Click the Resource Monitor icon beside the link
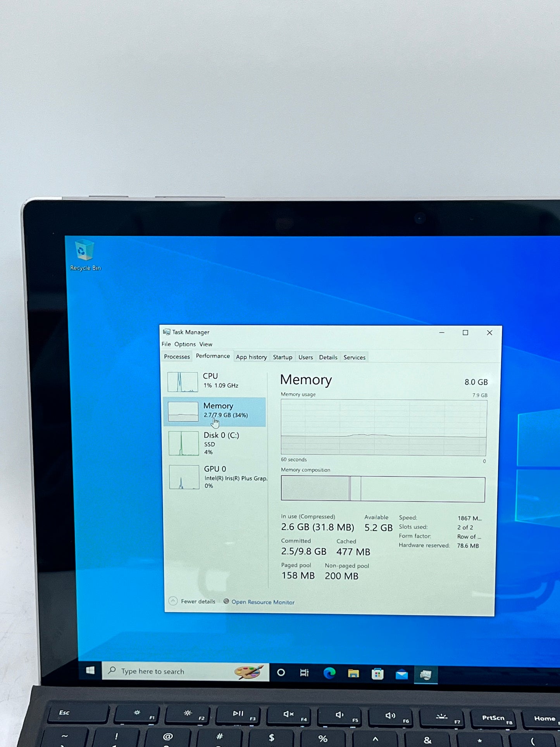 (226, 601)
